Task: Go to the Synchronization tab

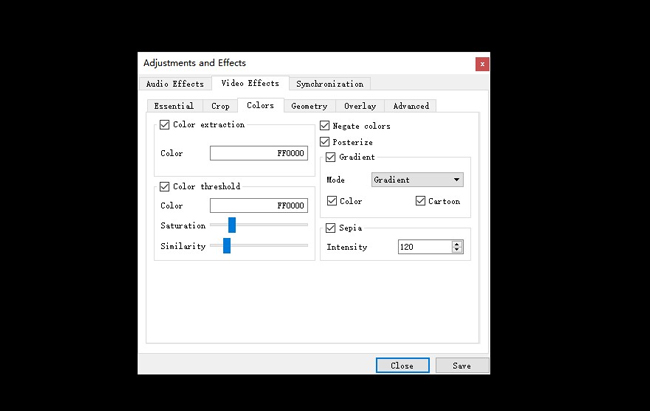Action: pyautogui.click(x=330, y=84)
